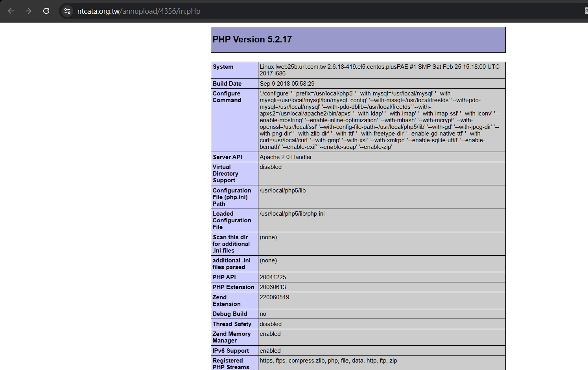Select the Loaded Configuration File label
The height and width of the screenshot is (370, 588).
pos(232,220)
